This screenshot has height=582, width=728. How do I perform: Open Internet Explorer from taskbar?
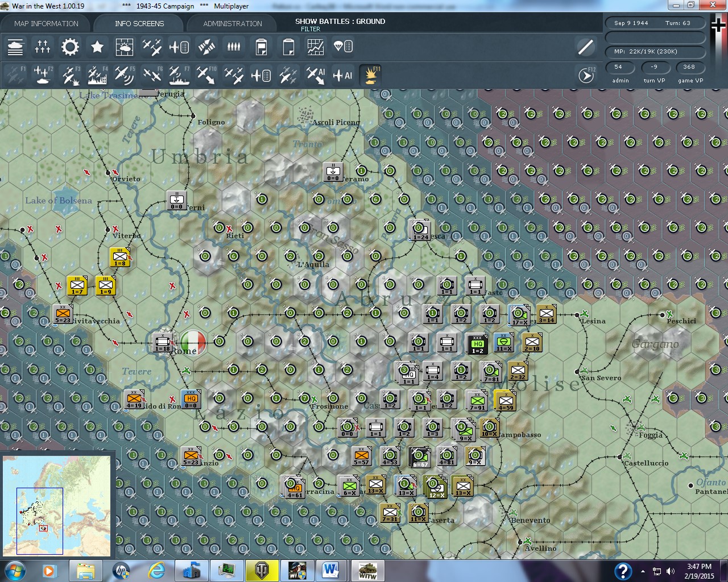tap(156, 571)
